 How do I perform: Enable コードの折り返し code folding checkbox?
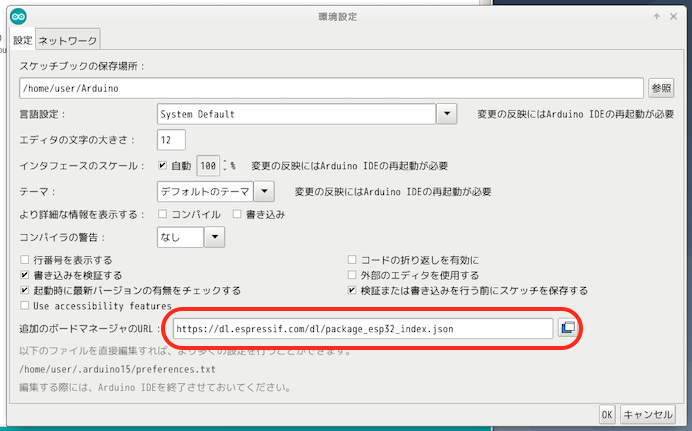pyautogui.click(x=352, y=260)
